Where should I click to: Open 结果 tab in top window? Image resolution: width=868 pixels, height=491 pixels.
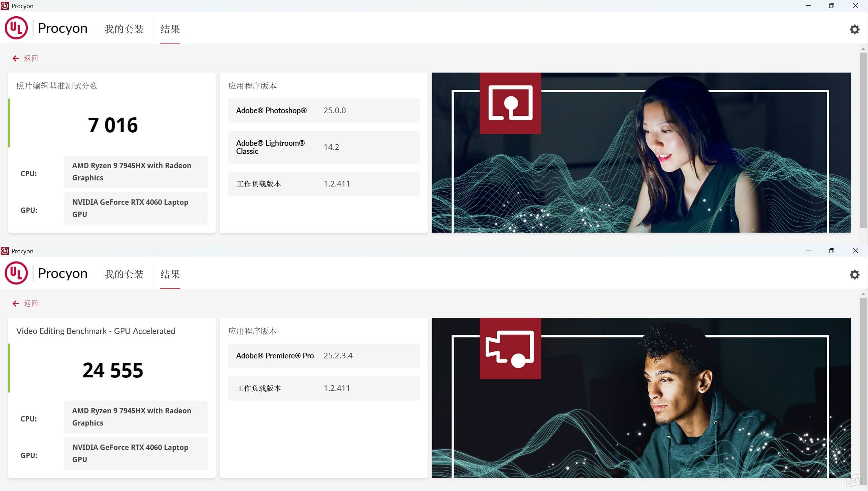pyautogui.click(x=170, y=29)
